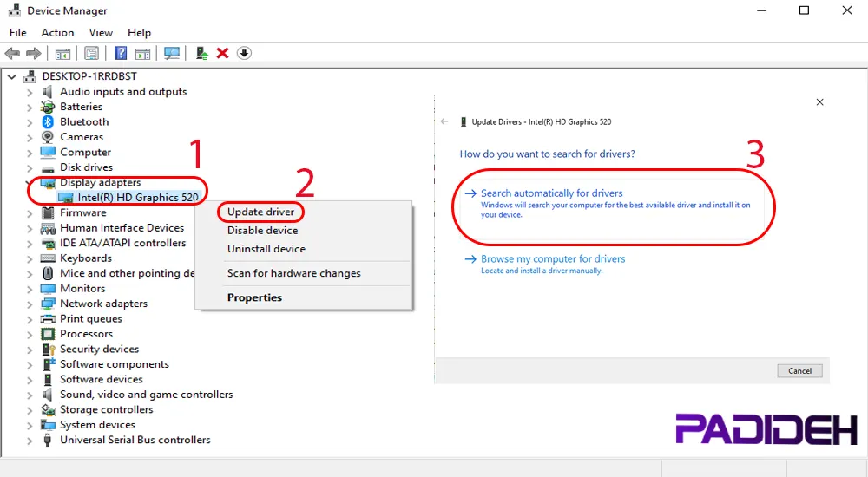
Task: Open the Action menu
Action: point(57,33)
